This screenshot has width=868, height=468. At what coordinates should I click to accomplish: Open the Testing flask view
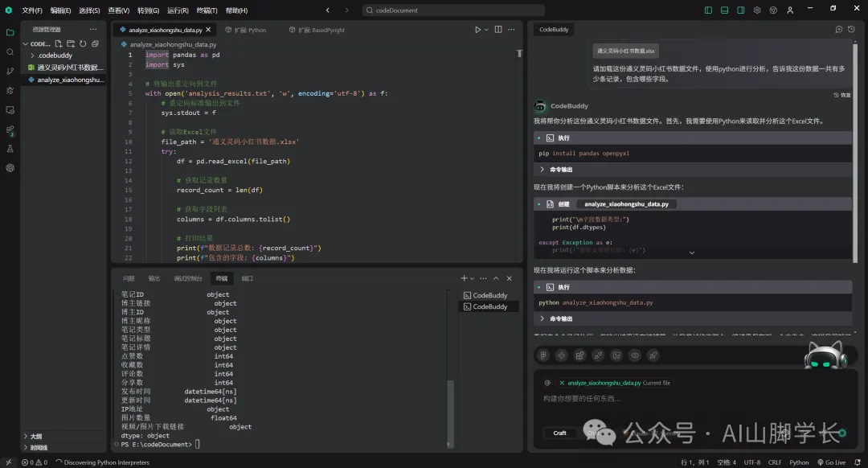click(10, 149)
